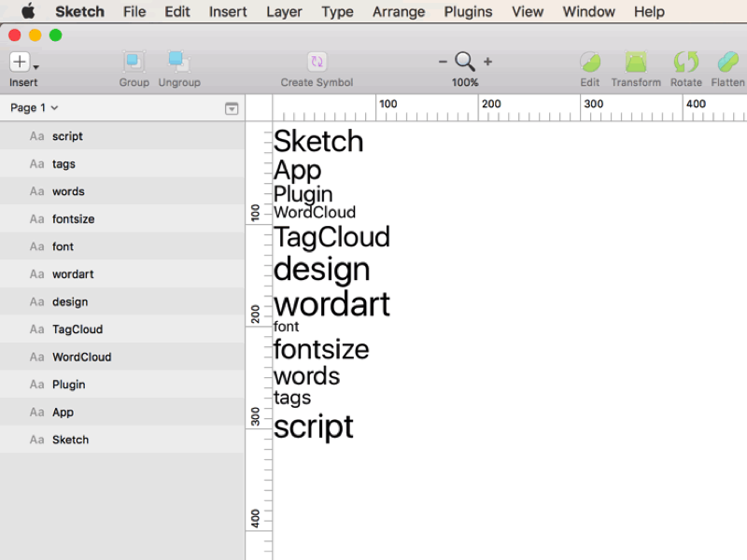Select the Transform tool icon
747x560 pixels.
pyautogui.click(x=636, y=62)
